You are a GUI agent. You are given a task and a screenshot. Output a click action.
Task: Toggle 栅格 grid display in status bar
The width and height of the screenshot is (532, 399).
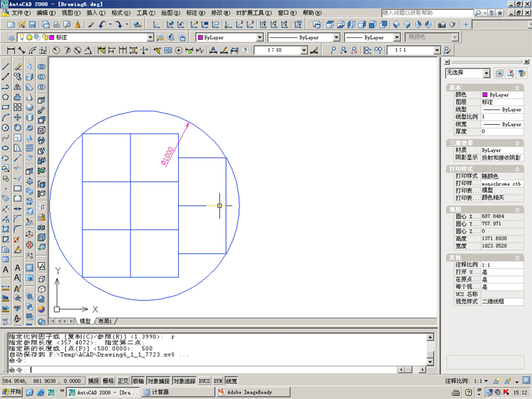(x=108, y=381)
